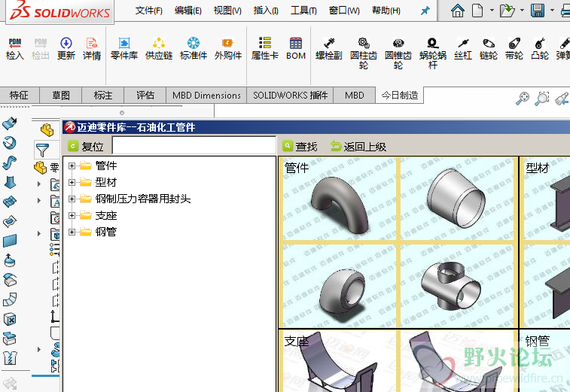Launch the 蜗轮蜗杆 worm gear tool
The image size is (570, 392).
433,53
